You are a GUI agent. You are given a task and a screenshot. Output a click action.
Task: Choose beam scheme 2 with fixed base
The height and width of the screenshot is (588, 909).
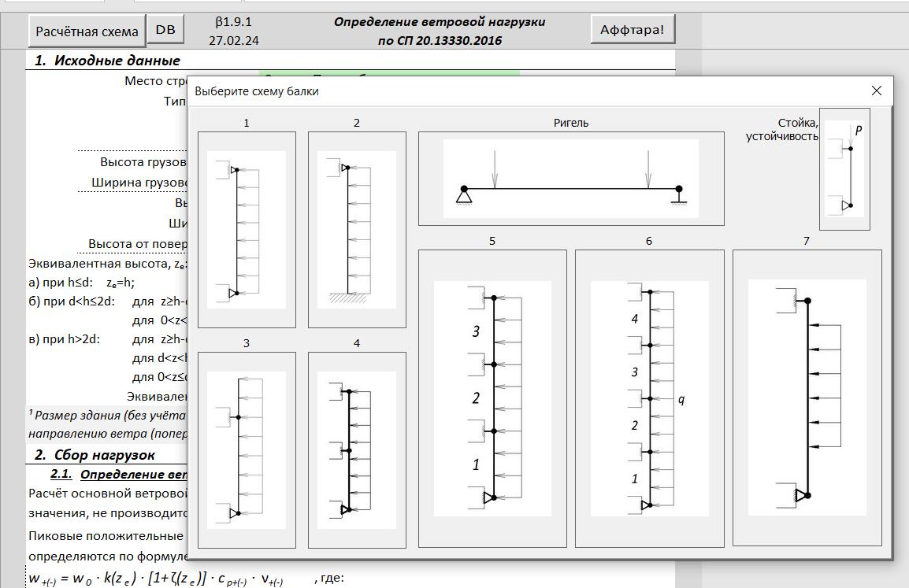[x=357, y=229]
